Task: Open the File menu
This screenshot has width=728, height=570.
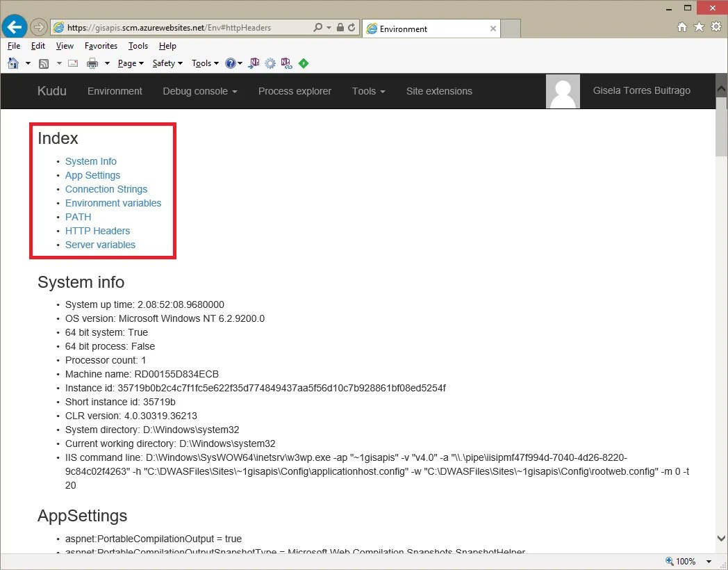Action: point(14,45)
